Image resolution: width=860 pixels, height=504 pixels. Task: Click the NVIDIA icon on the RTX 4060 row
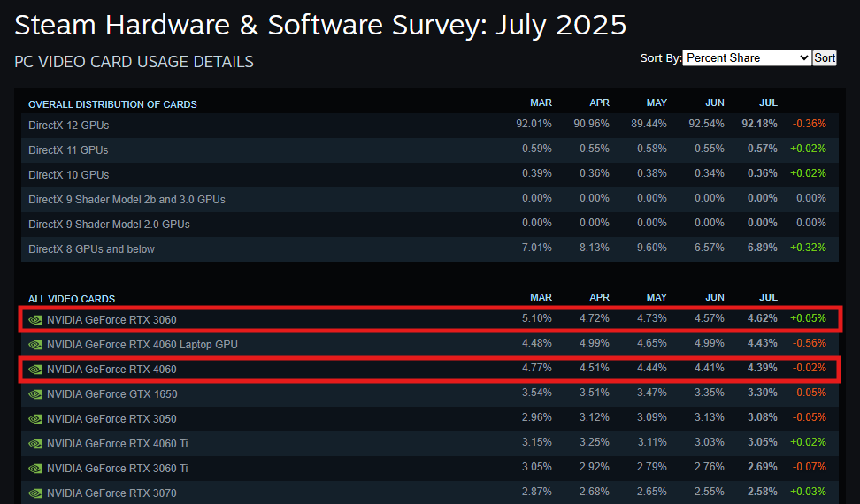point(35,370)
